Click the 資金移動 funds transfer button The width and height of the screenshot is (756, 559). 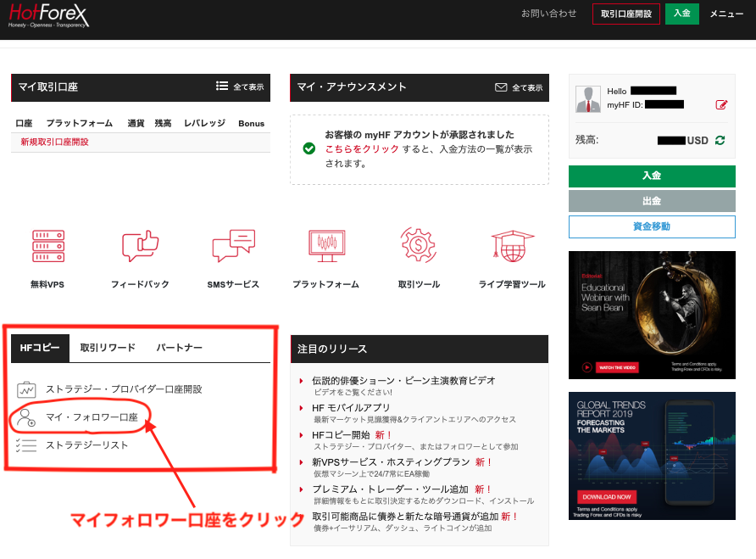(x=652, y=226)
